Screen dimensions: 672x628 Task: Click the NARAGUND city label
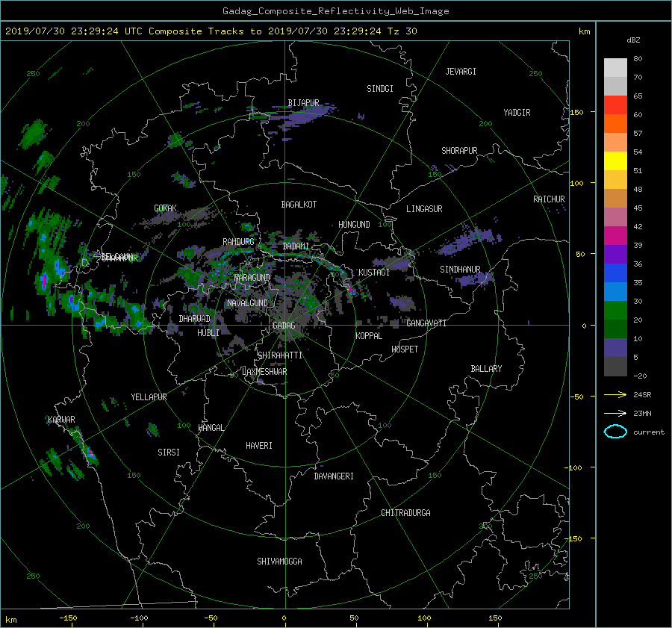pyautogui.click(x=252, y=278)
